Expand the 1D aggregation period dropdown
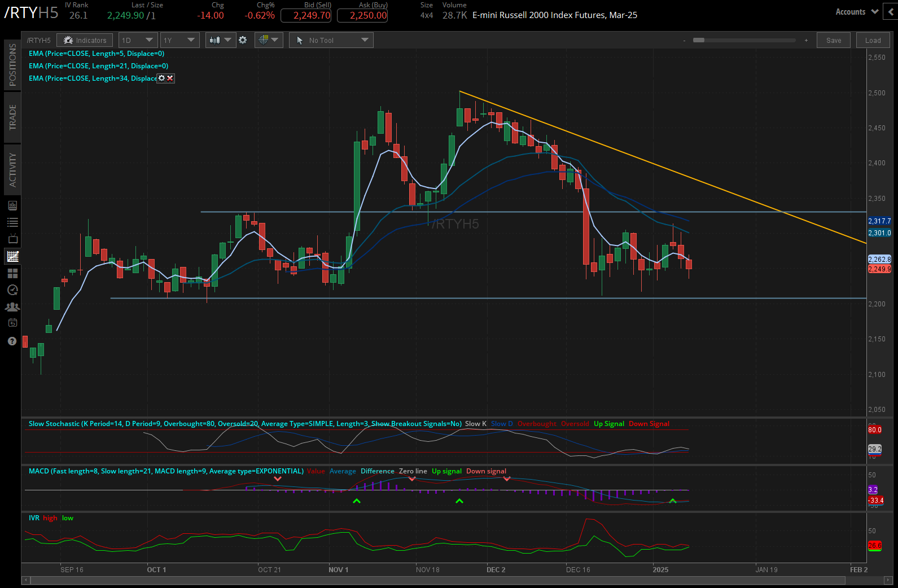The width and height of the screenshot is (898, 588). (138, 40)
